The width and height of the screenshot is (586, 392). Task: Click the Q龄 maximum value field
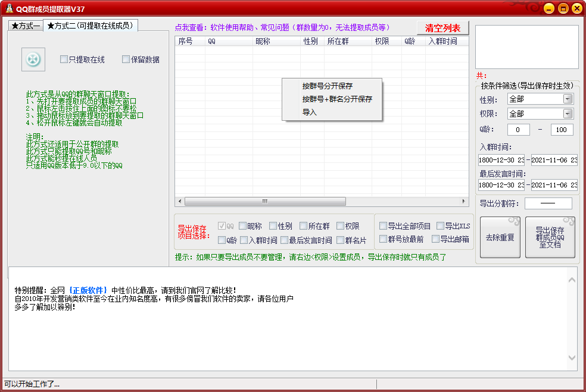562,130
